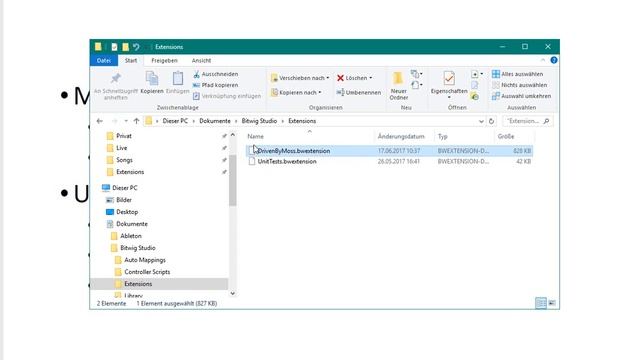Open Songs quick access folder

[124, 160]
